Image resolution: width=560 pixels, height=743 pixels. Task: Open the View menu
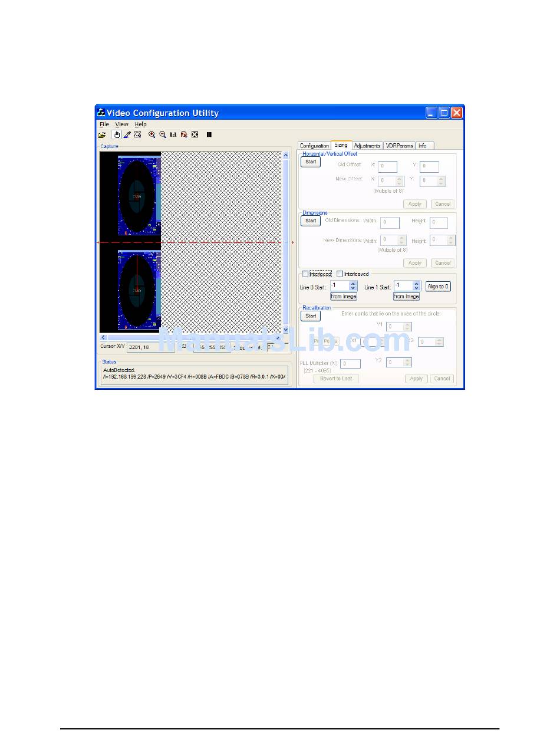121,124
